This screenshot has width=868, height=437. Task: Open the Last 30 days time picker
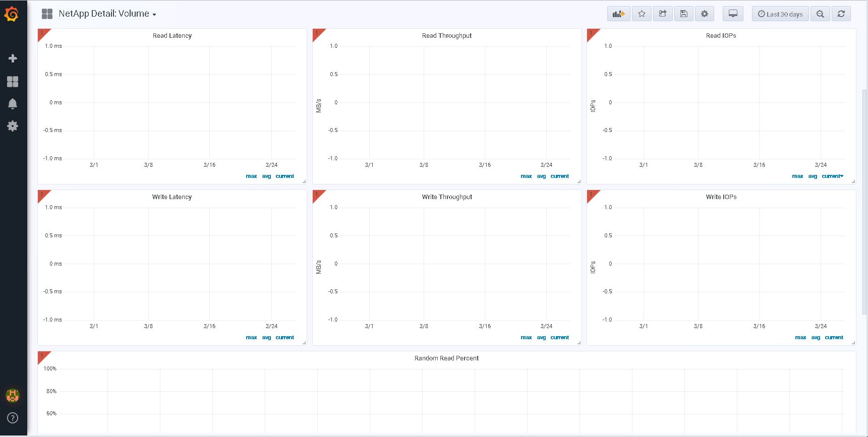click(780, 14)
